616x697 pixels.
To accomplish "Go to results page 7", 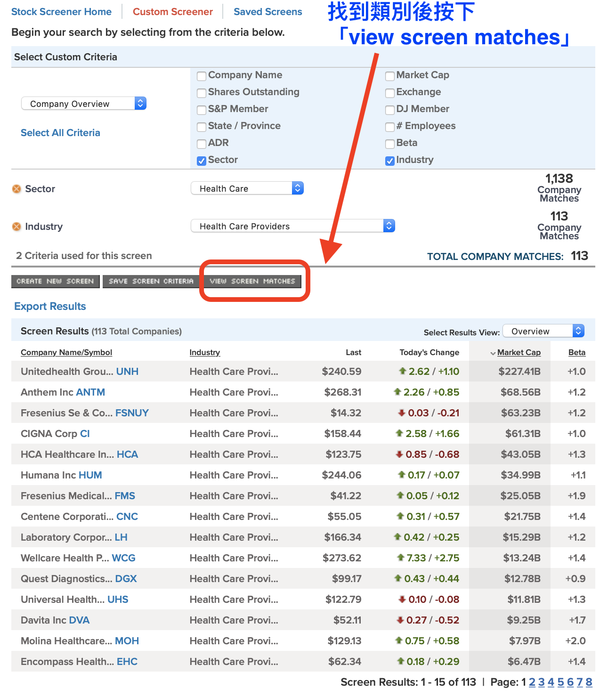I will click(580, 682).
